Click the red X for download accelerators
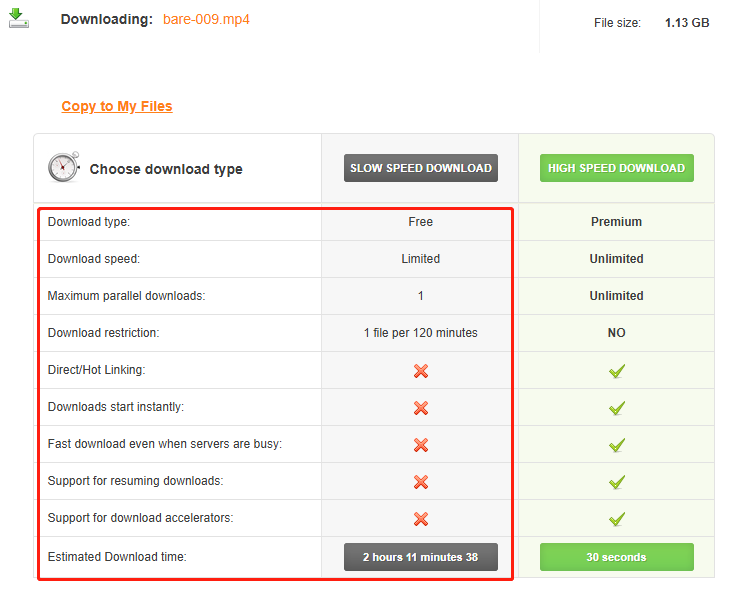 (x=421, y=519)
